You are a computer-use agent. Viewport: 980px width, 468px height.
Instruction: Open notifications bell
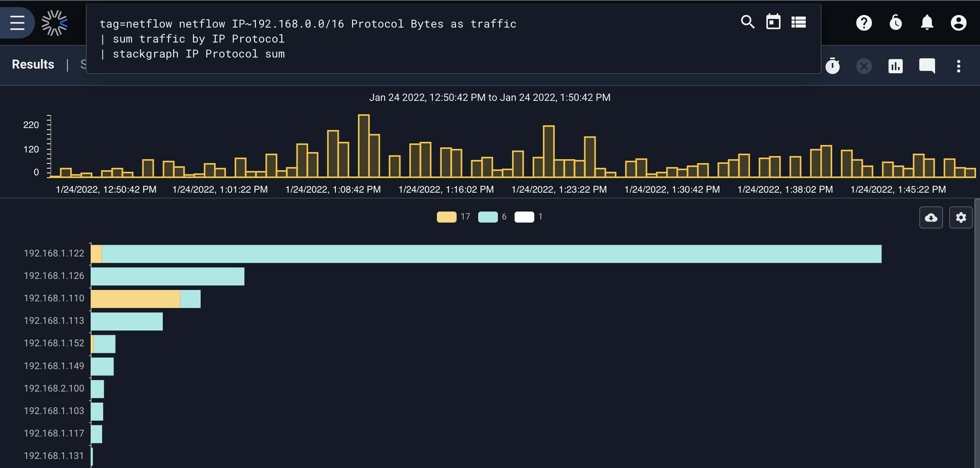927,22
